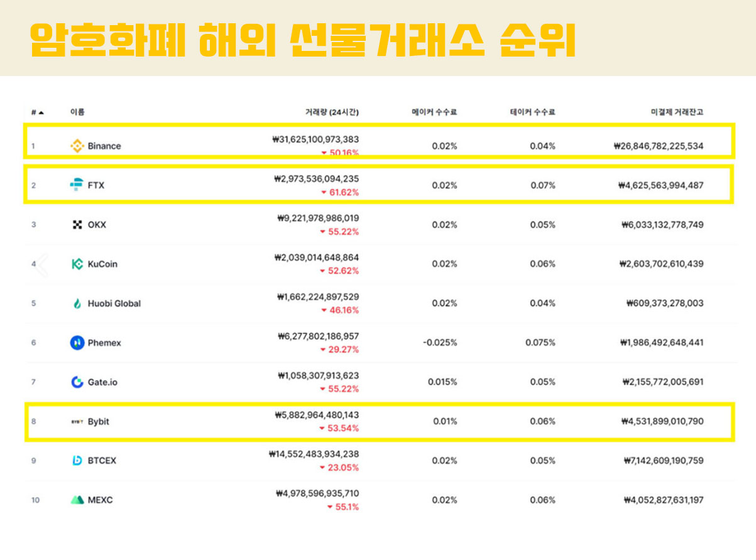This screenshot has width=756, height=560.
Task: Open the KuCoin exchange link
Action: click(x=102, y=264)
